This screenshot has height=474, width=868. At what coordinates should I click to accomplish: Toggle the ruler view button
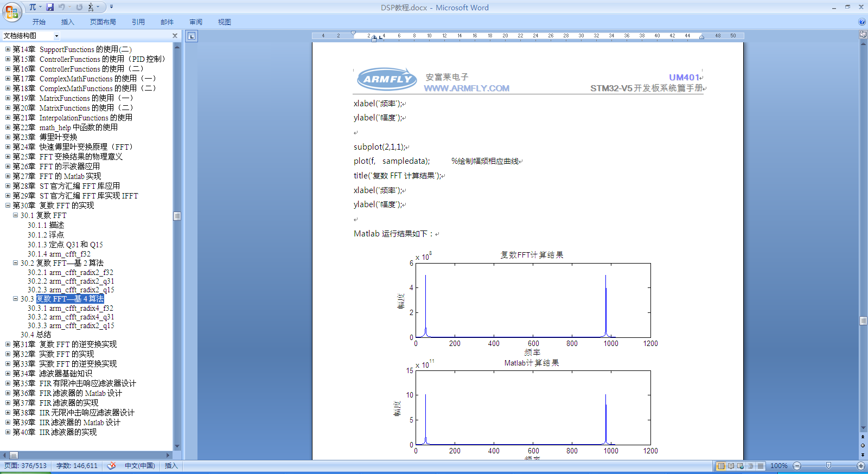coord(863,34)
